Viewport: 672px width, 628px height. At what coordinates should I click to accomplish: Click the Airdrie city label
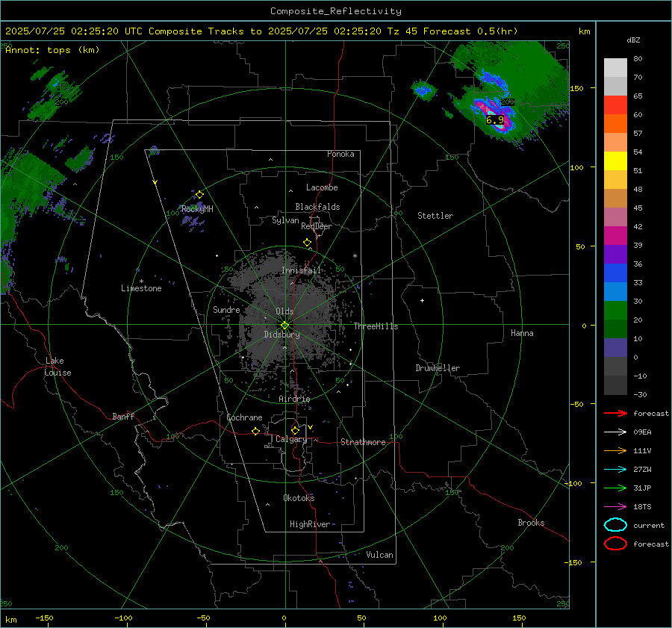(x=294, y=399)
